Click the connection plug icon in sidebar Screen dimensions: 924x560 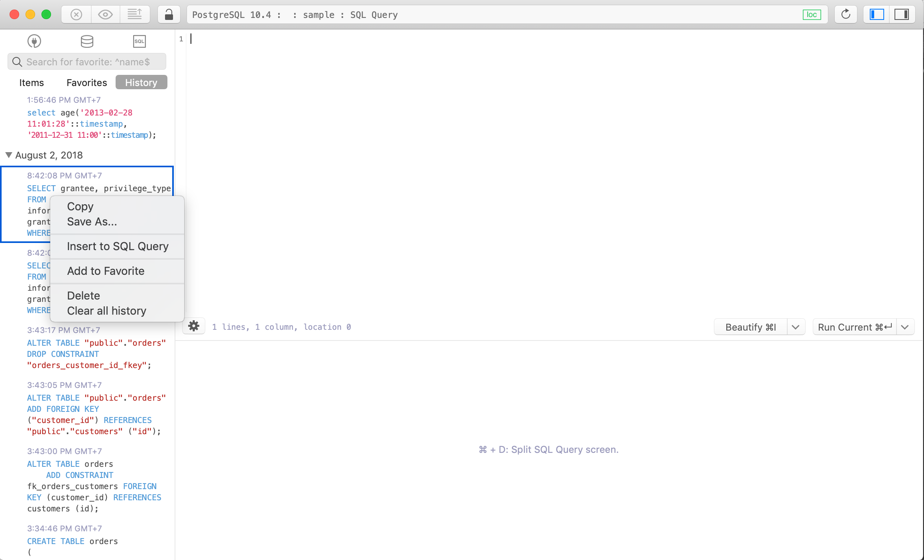[x=34, y=41]
